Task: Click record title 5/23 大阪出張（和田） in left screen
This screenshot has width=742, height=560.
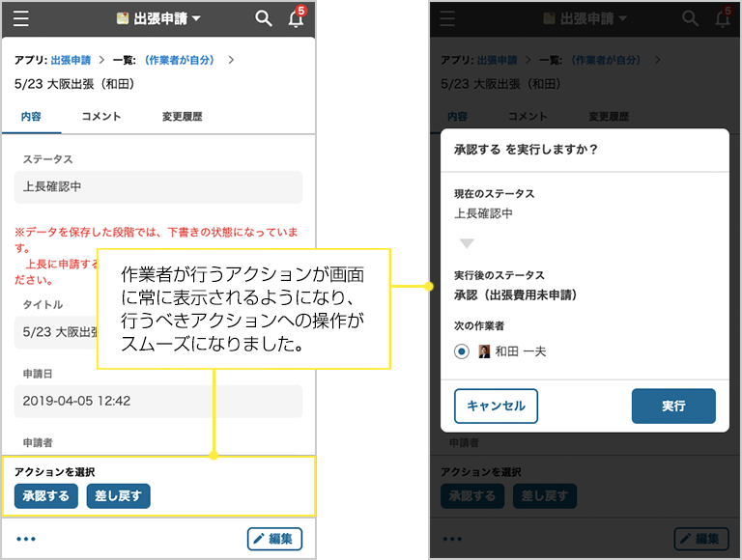Action: pos(74,84)
